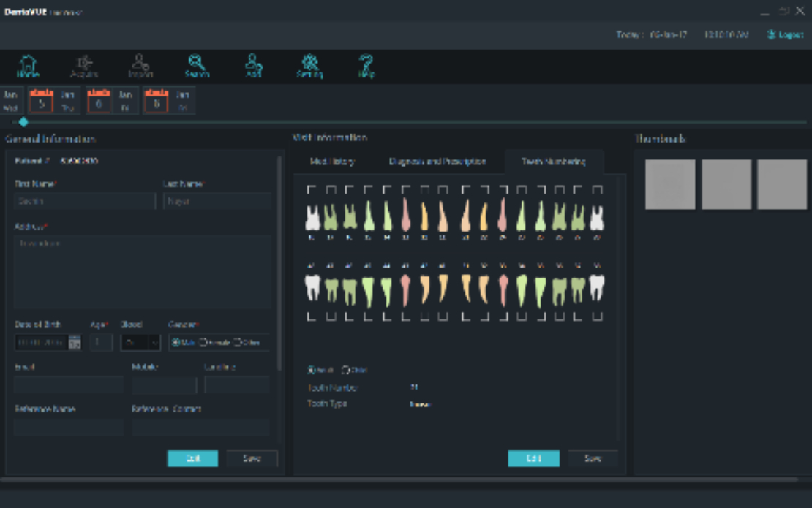Screen dimensions: 812x508
Task: Select pink tooth in lower row left half
Action: 405,291
